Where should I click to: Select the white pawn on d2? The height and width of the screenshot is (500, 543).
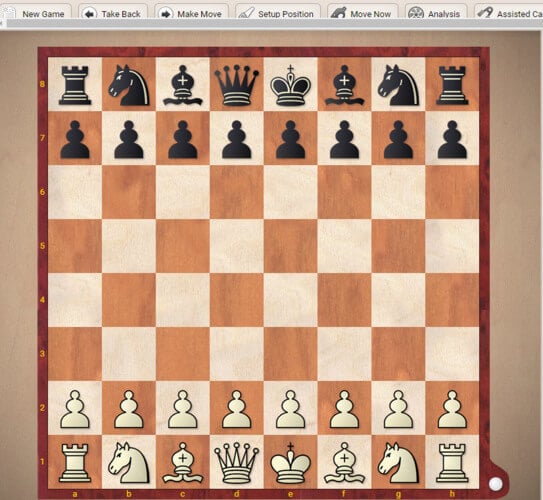[237, 409]
